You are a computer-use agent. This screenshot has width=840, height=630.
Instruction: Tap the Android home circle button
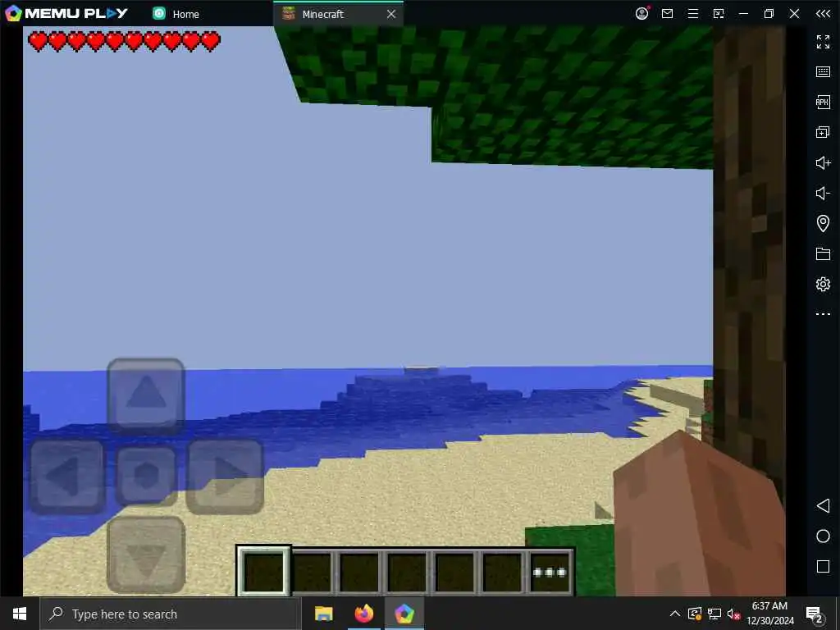[x=823, y=536]
